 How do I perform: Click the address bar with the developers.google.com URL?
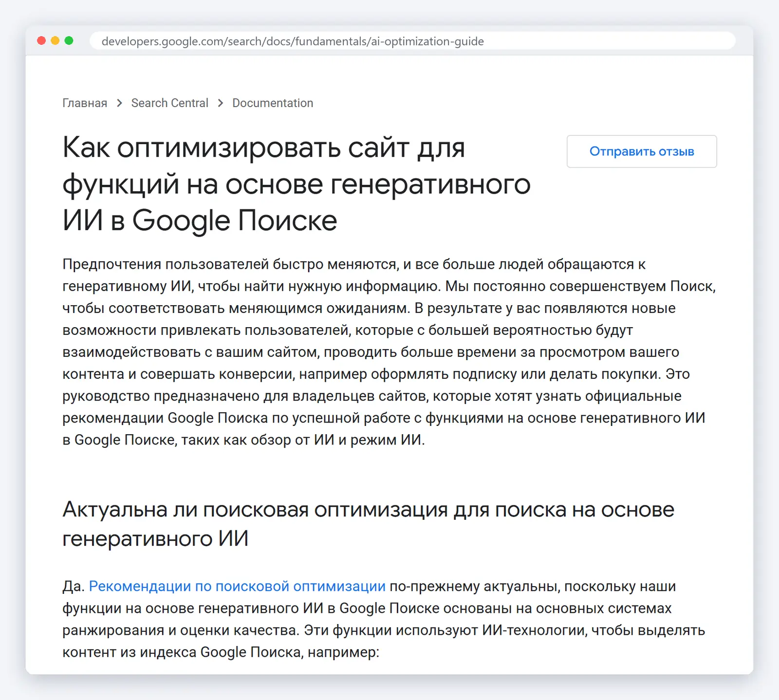412,41
